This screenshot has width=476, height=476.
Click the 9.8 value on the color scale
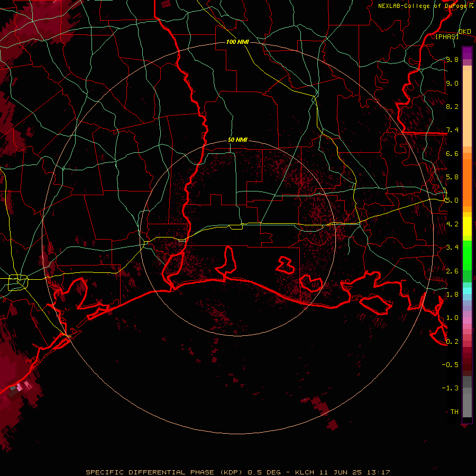click(452, 59)
